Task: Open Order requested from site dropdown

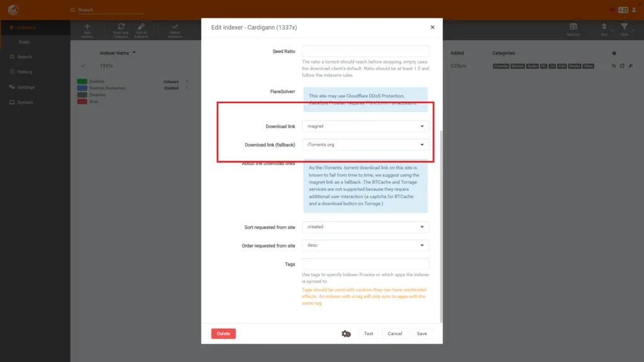Action: pyautogui.click(x=365, y=245)
